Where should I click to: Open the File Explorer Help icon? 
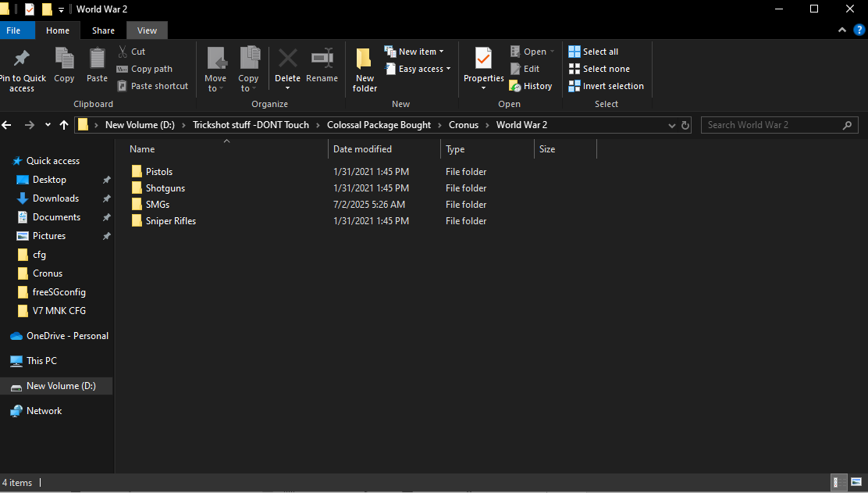pos(859,30)
